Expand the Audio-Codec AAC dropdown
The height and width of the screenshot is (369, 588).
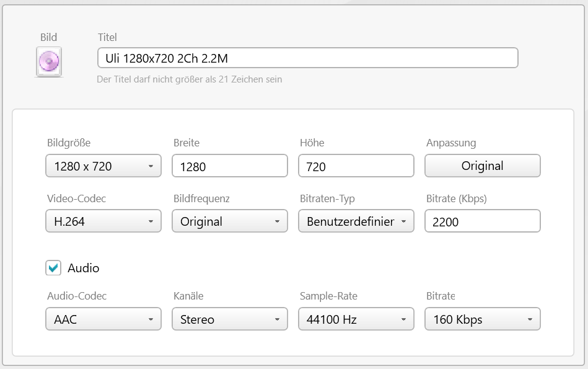click(x=103, y=319)
